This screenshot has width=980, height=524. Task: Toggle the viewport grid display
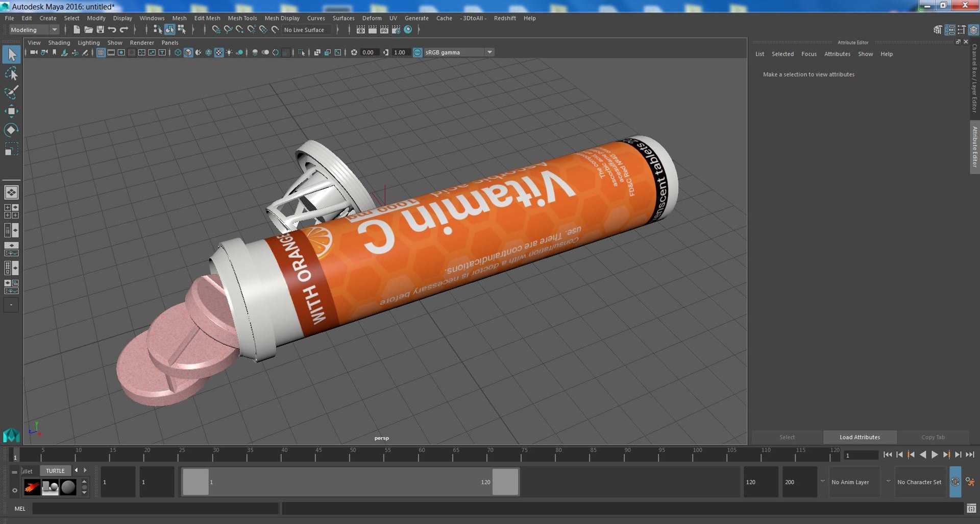point(101,53)
